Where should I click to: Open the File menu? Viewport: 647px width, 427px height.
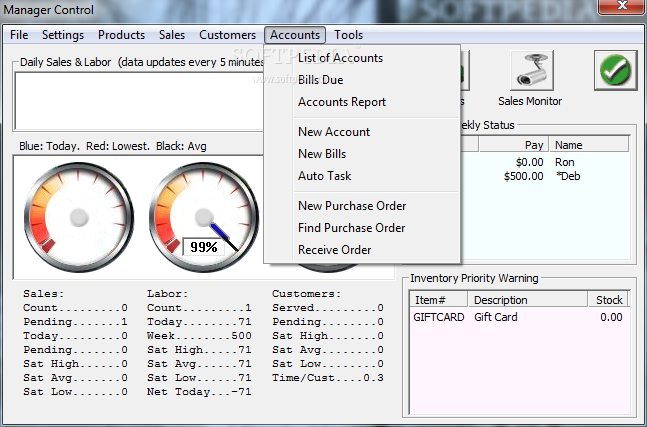pyautogui.click(x=19, y=35)
